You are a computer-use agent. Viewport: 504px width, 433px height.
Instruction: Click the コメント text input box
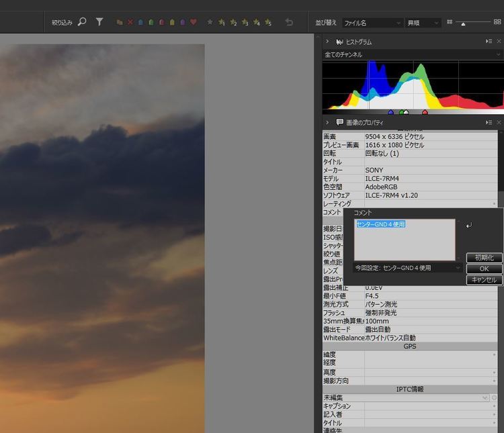(x=405, y=240)
